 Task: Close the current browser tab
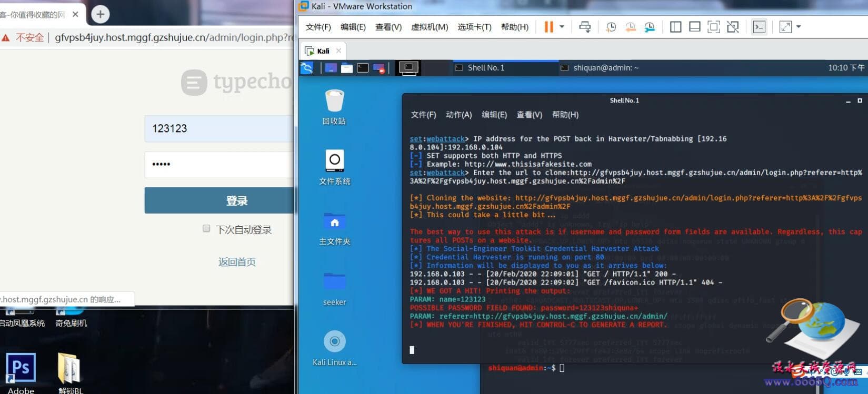[x=75, y=14]
